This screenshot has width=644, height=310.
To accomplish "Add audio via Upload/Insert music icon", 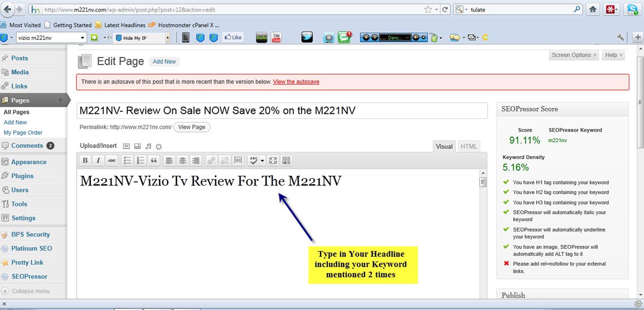I will [x=148, y=146].
